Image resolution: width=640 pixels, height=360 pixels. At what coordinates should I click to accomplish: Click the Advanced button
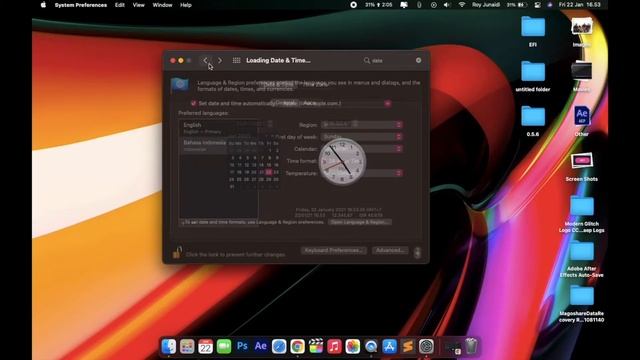pyautogui.click(x=390, y=250)
